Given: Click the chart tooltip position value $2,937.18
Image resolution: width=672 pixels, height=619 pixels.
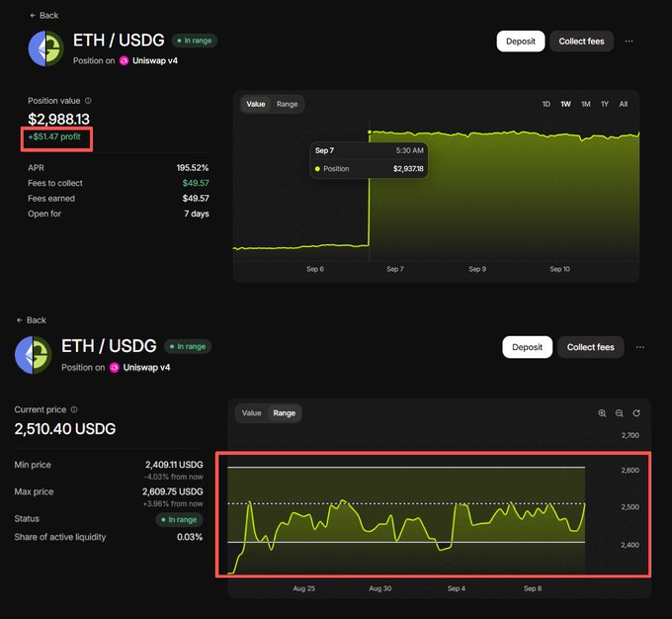Looking at the screenshot, I should pyautogui.click(x=408, y=169).
